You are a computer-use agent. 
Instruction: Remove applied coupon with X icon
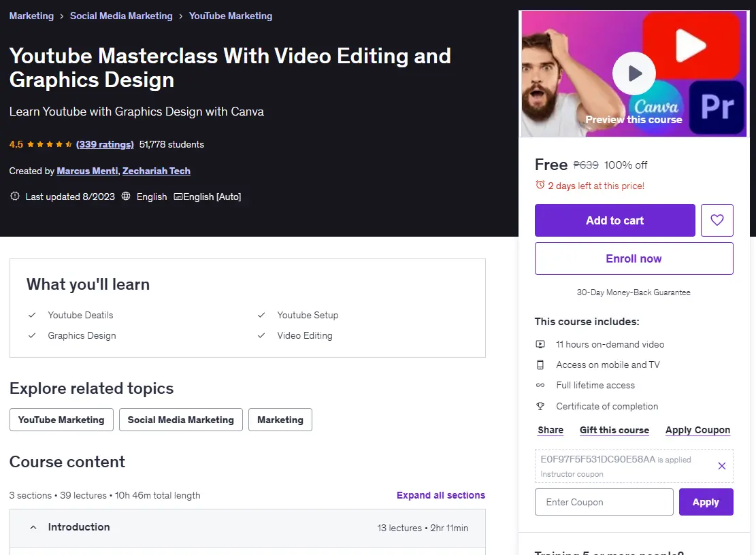pyautogui.click(x=722, y=466)
